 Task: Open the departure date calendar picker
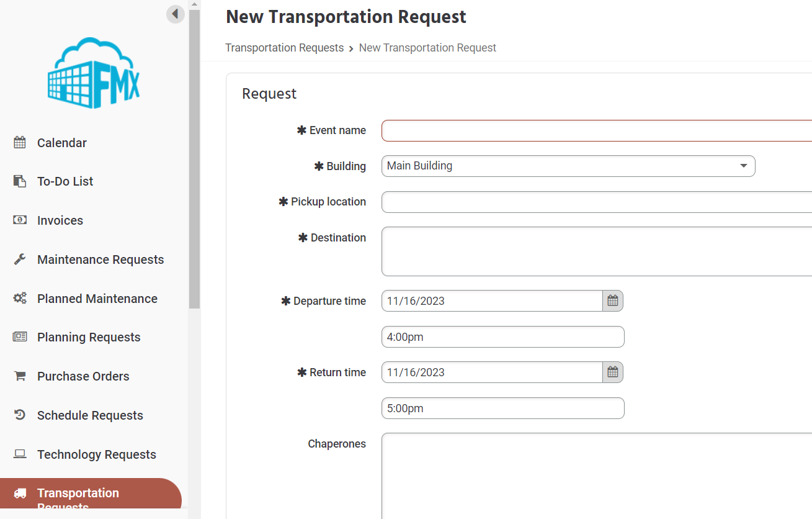pos(612,300)
